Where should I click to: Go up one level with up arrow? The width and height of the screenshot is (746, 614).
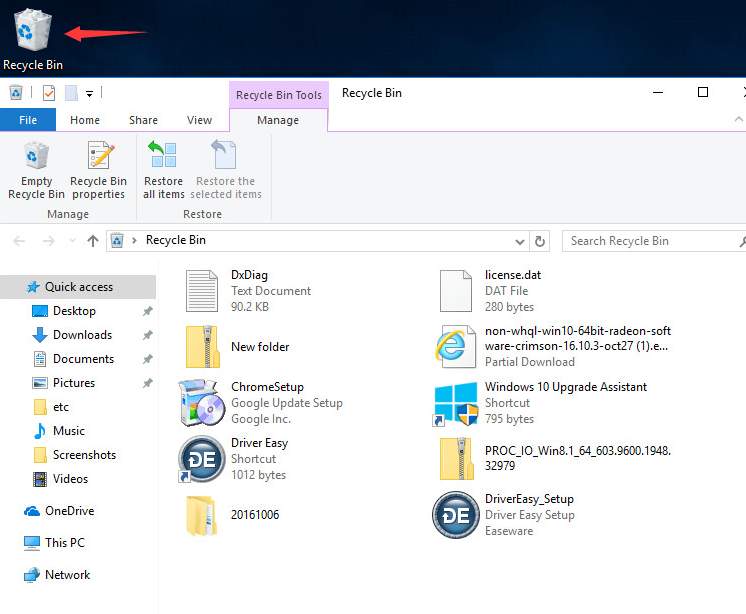tap(93, 241)
